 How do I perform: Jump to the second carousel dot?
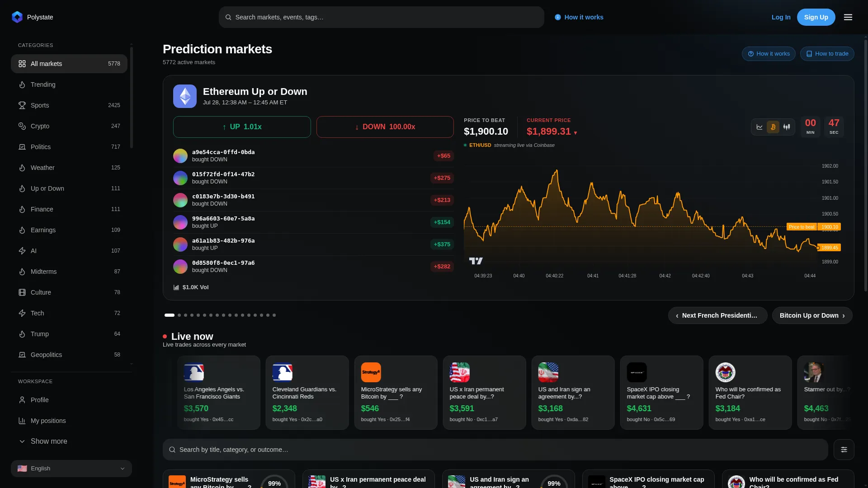click(x=179, y=315)
